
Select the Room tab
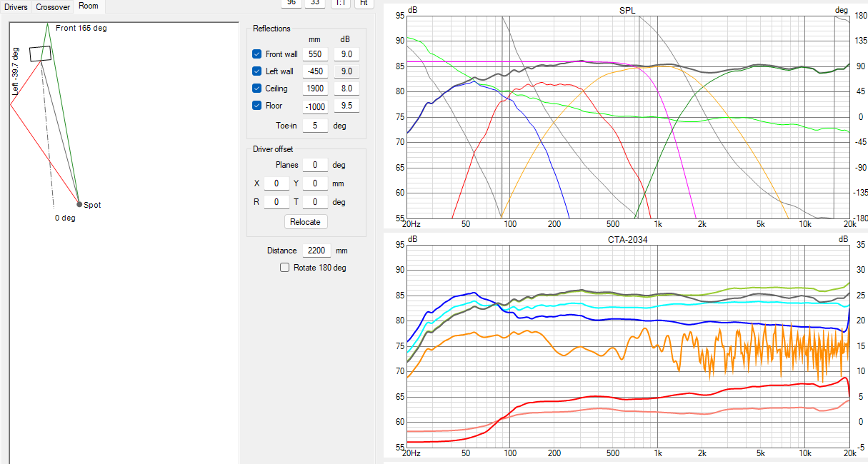coord(89,6)
